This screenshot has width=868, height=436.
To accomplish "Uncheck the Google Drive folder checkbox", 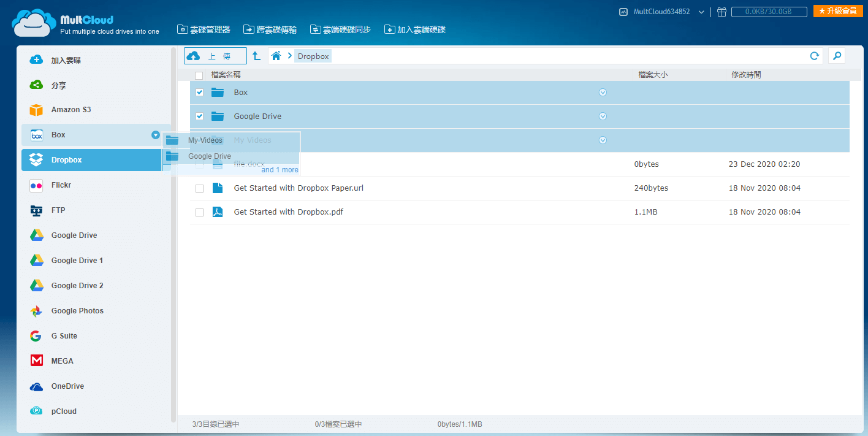I will (199, 117).
